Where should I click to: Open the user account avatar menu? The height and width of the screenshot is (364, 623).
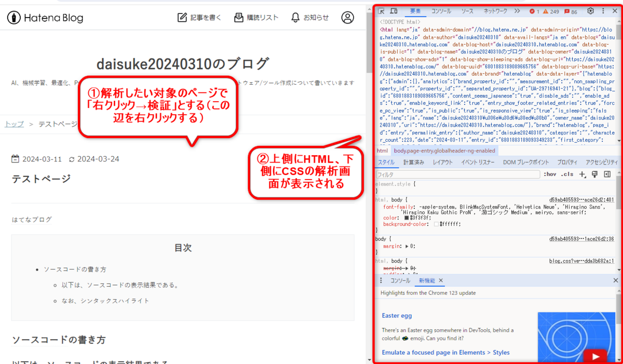tap(347, 18)
